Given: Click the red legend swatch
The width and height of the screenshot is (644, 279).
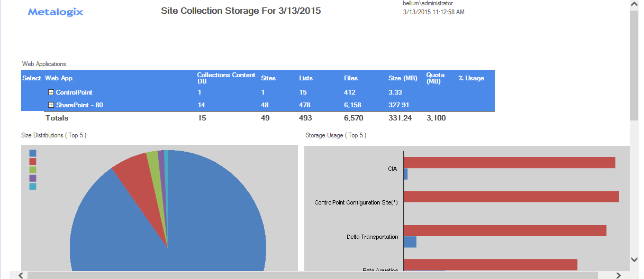Looking at the screenshot, I should pos(33,162).
